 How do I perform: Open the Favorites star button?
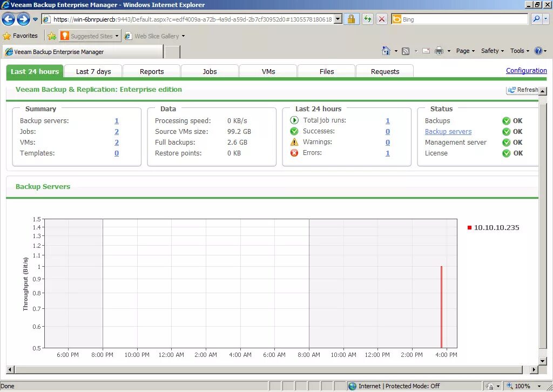point(20,36)
